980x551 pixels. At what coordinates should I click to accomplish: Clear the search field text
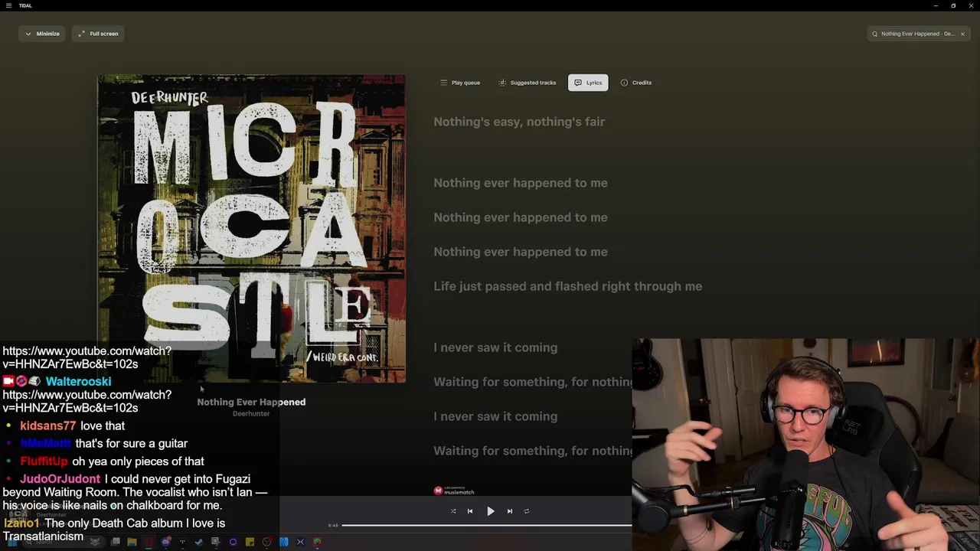[x=962, y=34]
